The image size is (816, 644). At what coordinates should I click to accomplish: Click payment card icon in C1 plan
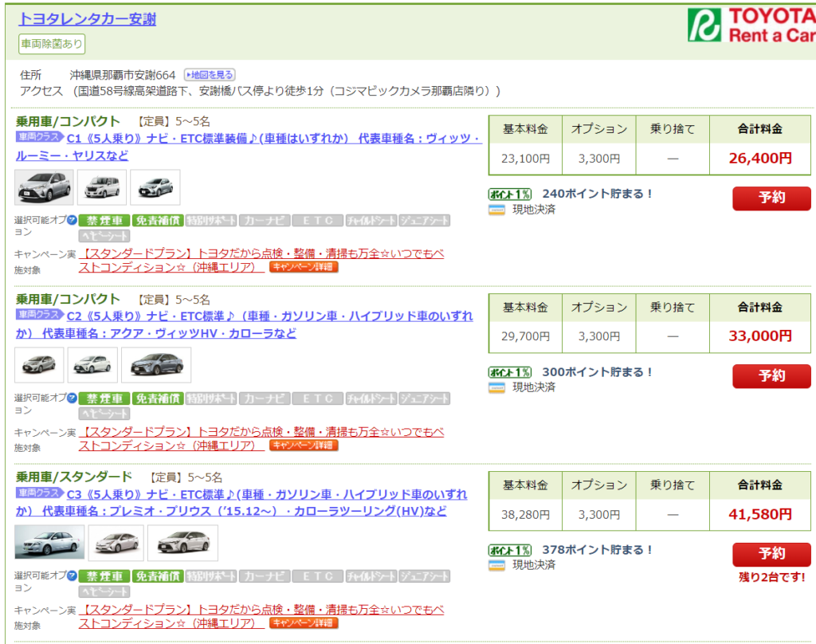point(496,210)
